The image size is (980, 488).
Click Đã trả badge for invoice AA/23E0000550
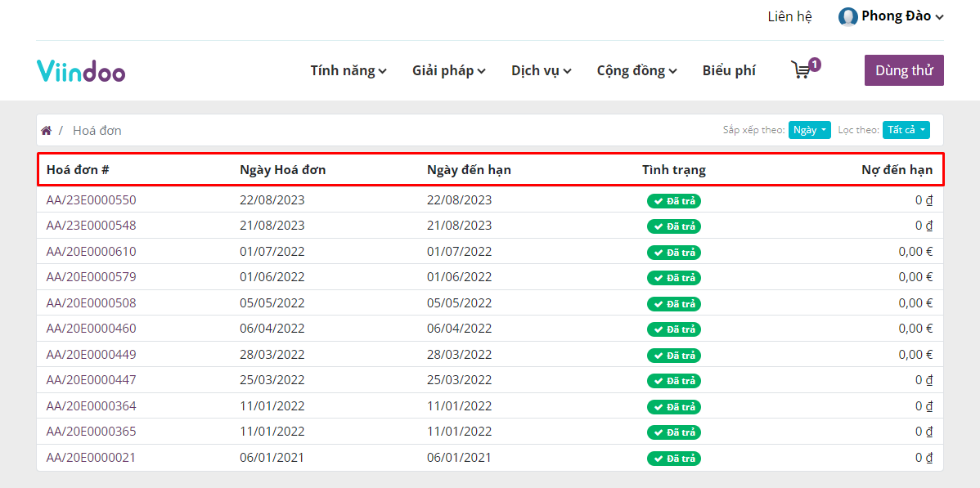click(x=674, y=200)
